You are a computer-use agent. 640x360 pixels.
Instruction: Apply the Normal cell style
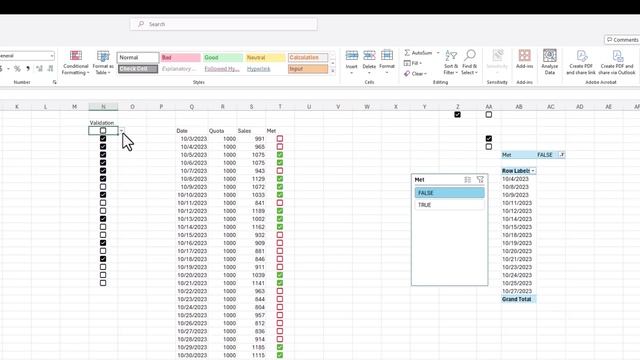[138, 58]
